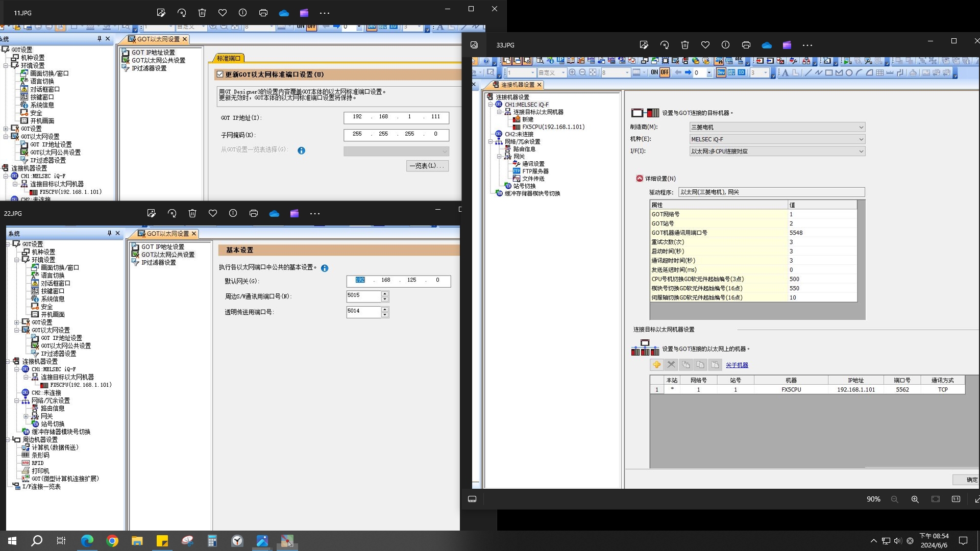This screenshot has height=551, width=980.
Task: Click the 周边S/W通讯用端口号 stepper up arrow
Action: tap(385, 293)
